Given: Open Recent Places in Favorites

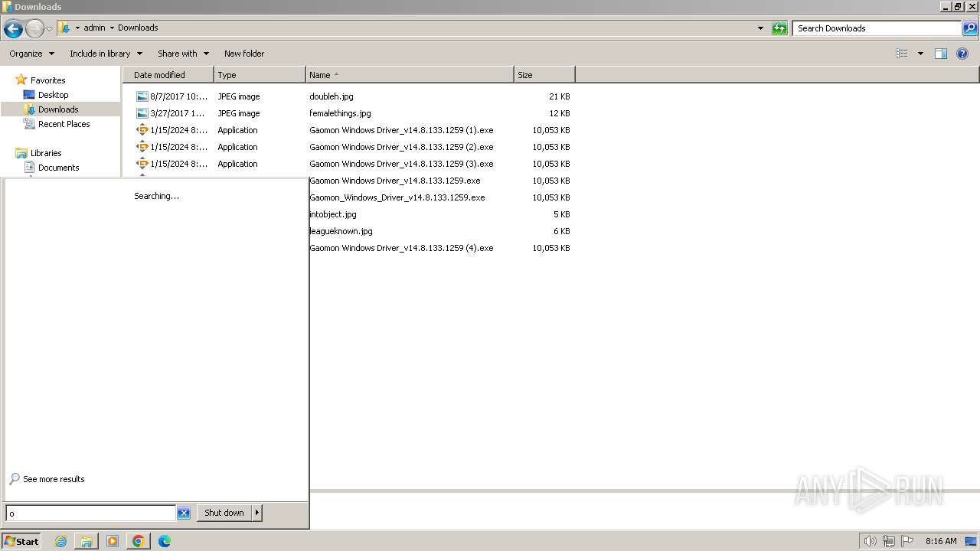Looking at the screenshot, I should tap(64, 124).
